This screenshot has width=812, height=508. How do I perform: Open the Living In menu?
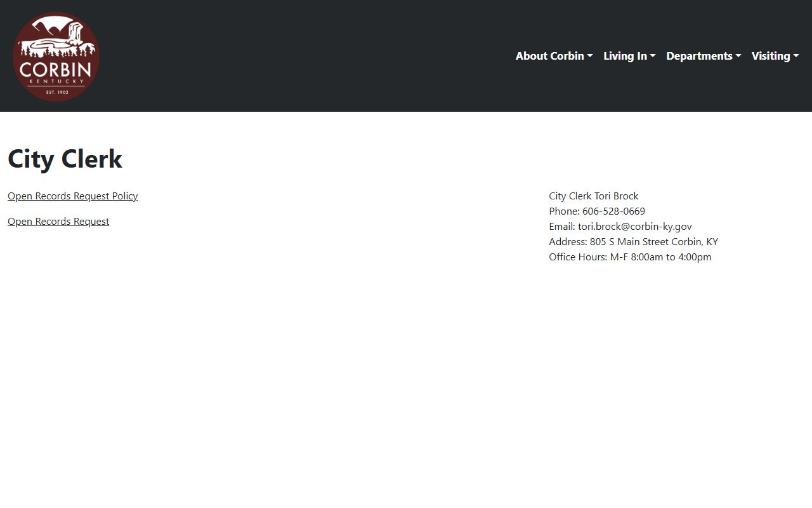[625, 56]
